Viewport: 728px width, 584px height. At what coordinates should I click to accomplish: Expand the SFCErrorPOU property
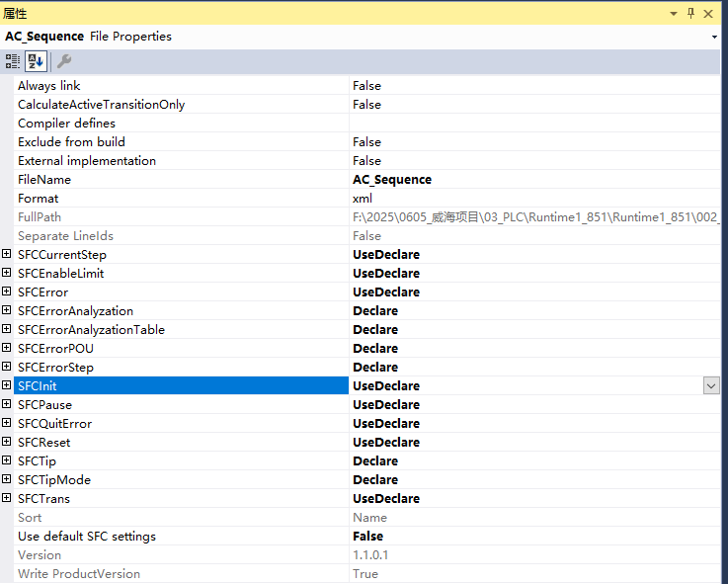[7, 348]
